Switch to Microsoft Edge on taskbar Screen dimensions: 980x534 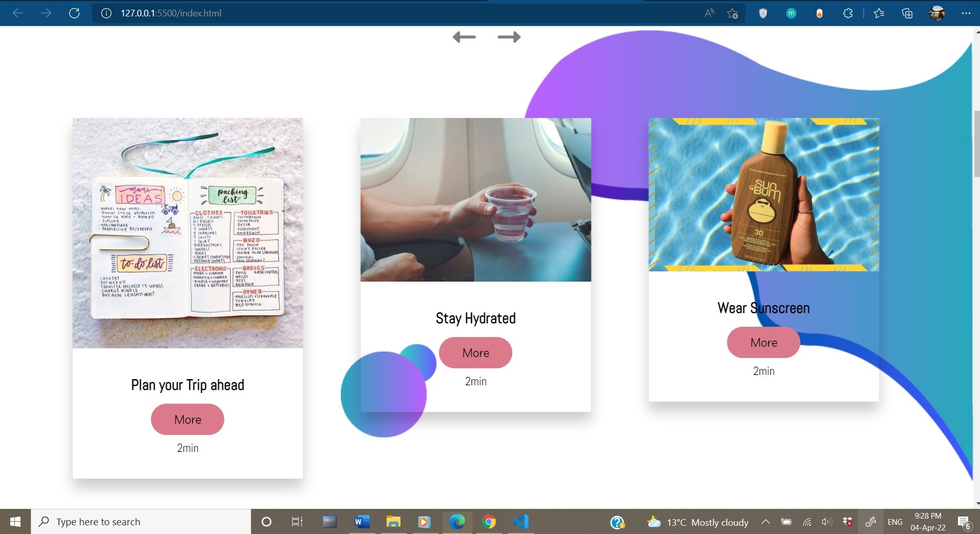click(457, 522)
